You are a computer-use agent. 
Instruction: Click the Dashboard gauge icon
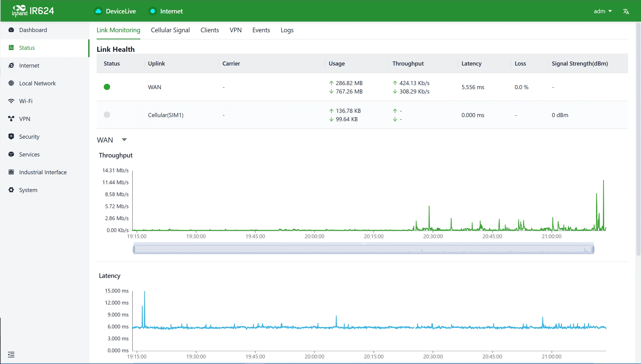coord(11,30)
